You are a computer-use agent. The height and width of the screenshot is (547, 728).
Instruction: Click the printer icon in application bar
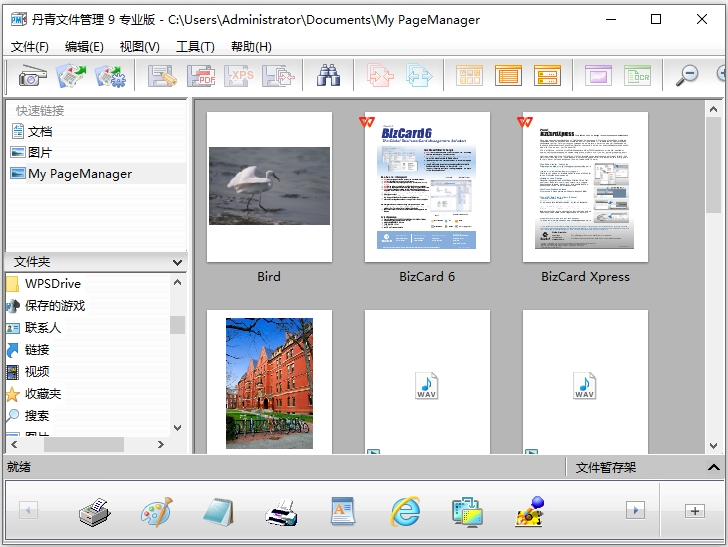pos(281,513)
